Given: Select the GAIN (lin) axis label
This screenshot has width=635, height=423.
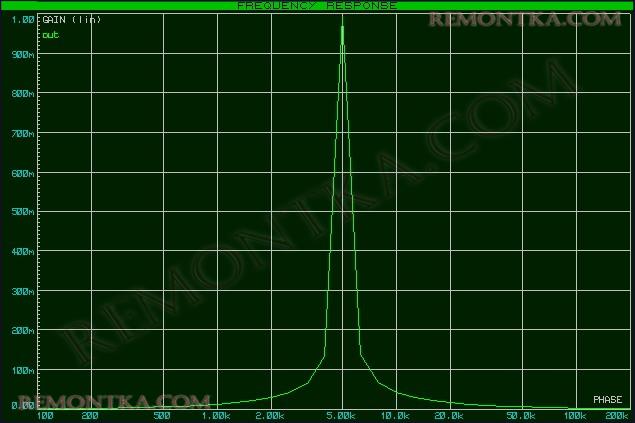Looking at the screenshot, I should point(72,20).
